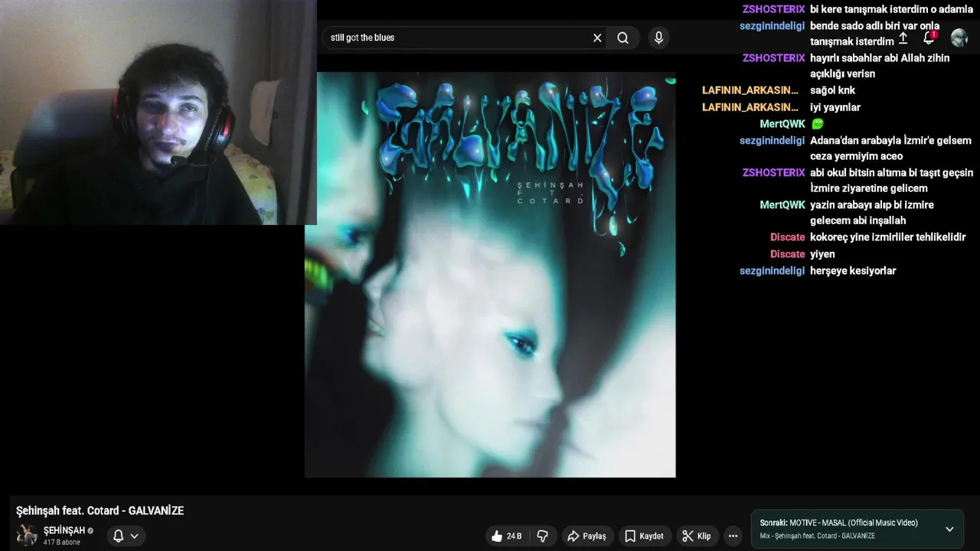Viewport: 980px width, 551px height.
Task: Open the account avatar menu
Action: pos(959,37)
